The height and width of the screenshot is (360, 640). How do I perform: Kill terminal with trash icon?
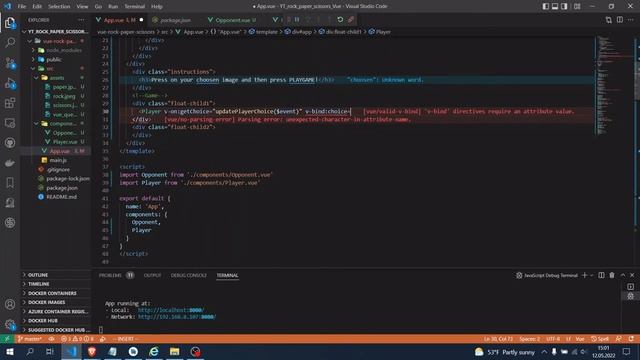pos(612,276)
